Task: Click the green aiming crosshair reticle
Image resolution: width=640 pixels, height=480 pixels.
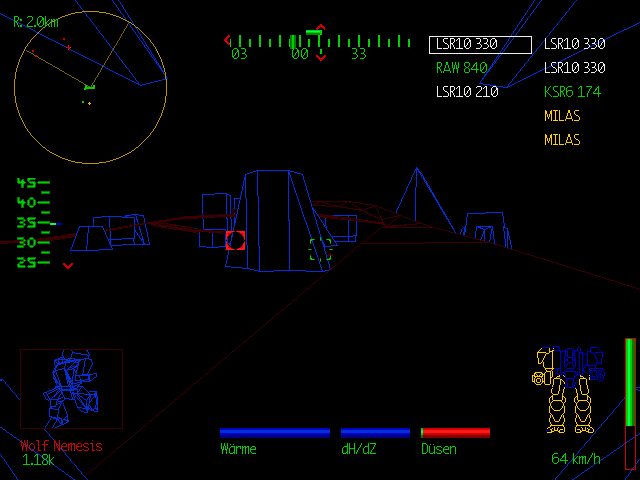Action: [320, 249]
